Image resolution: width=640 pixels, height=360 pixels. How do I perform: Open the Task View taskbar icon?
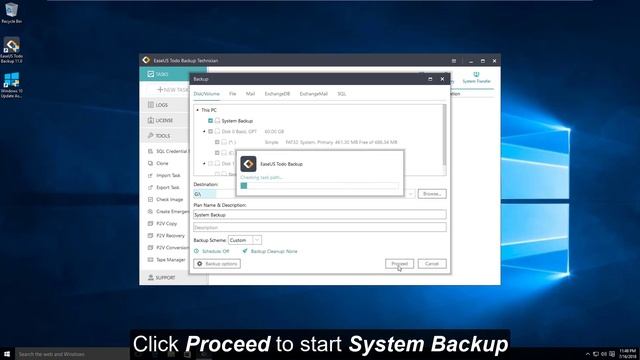pyautogui.click(x=138, y=354)
